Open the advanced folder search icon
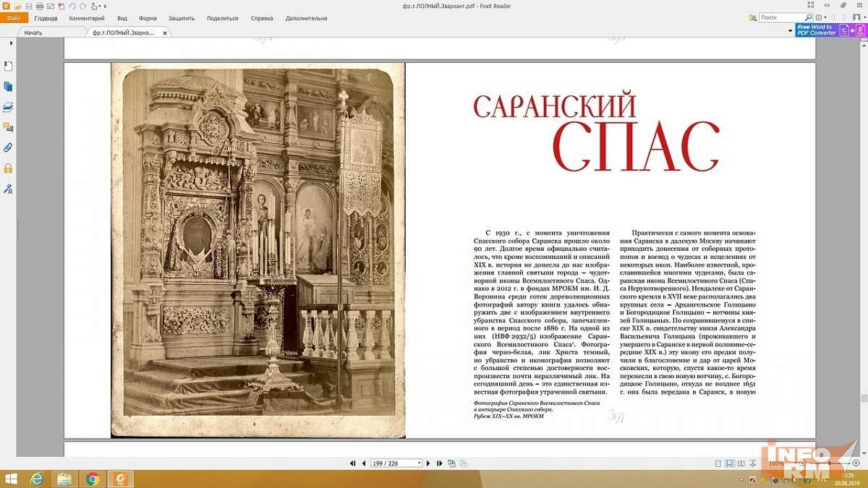 (753, 17)
